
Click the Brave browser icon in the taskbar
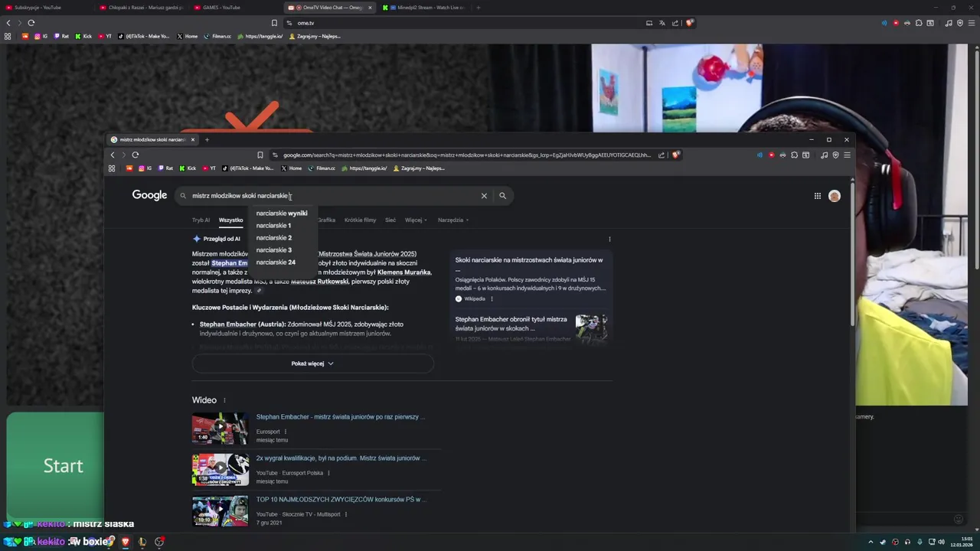coord(126,542)
